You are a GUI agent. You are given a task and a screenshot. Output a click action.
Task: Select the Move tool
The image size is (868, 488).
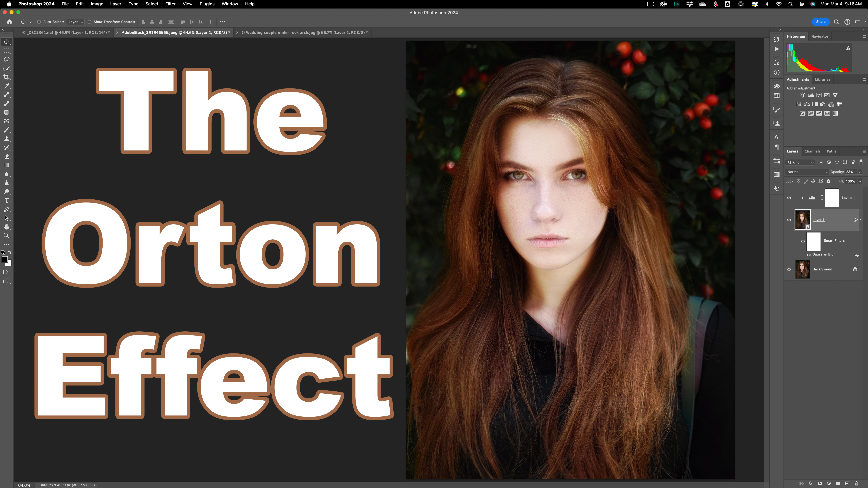click(x=6, y=42)
